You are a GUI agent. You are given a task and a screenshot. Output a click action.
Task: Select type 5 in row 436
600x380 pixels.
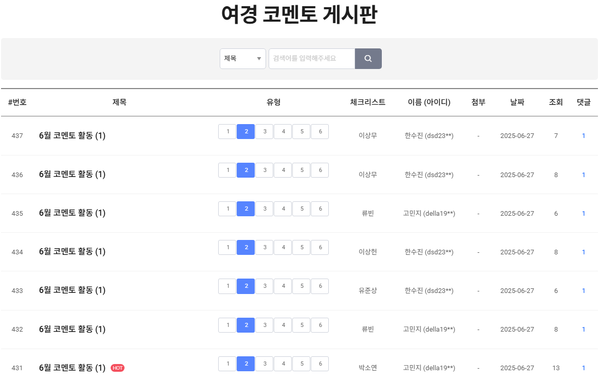(x=302, y=170)
